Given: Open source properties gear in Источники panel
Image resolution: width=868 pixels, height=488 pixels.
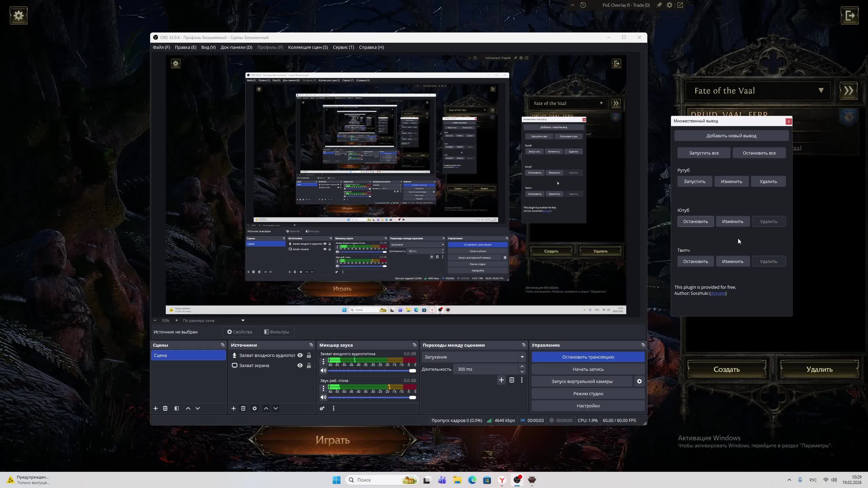Looking at the screenshot, I should coord(255,408).
